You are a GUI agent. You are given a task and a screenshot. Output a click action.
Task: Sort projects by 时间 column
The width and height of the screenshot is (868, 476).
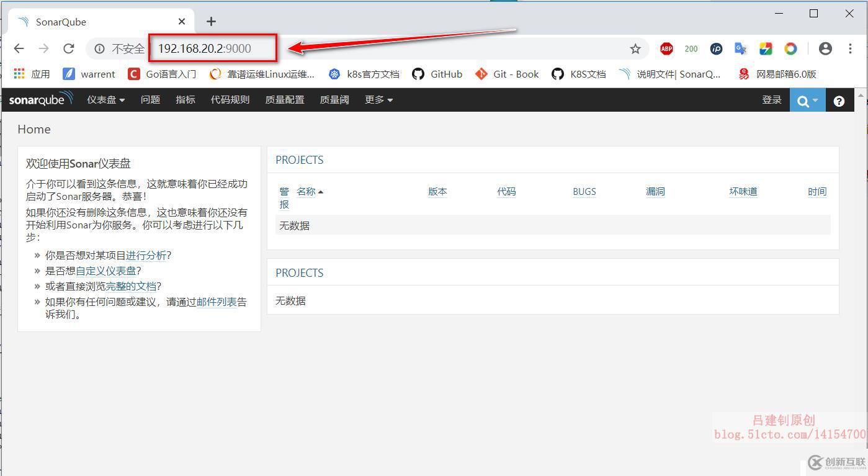[x=817, y=192]
